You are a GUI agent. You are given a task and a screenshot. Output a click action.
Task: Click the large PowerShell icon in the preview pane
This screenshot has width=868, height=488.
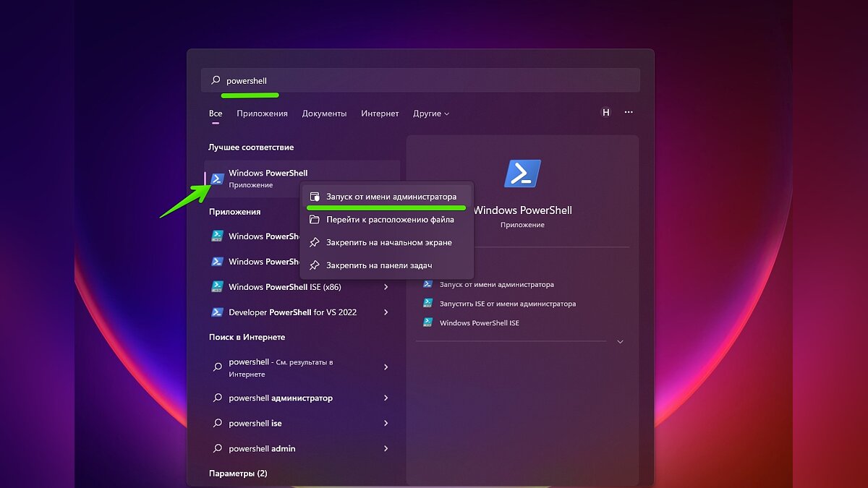click(x=522, y=174)
